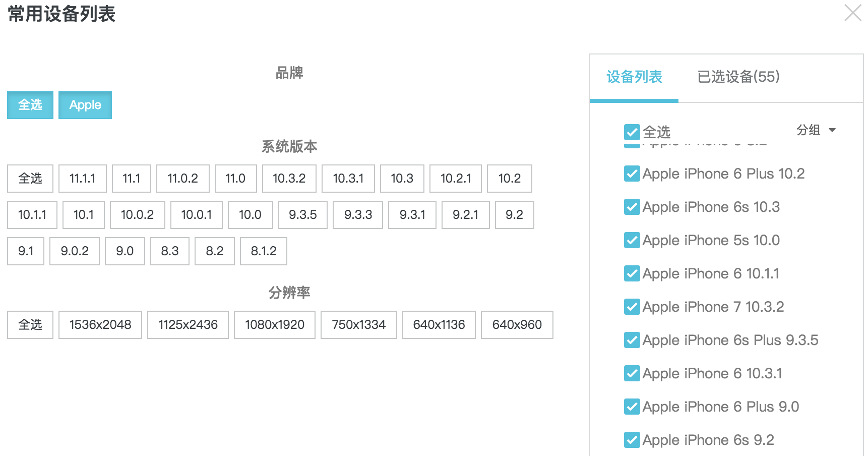
Task: Filter by resolution 1125x2436
Action: coord(188,325)
